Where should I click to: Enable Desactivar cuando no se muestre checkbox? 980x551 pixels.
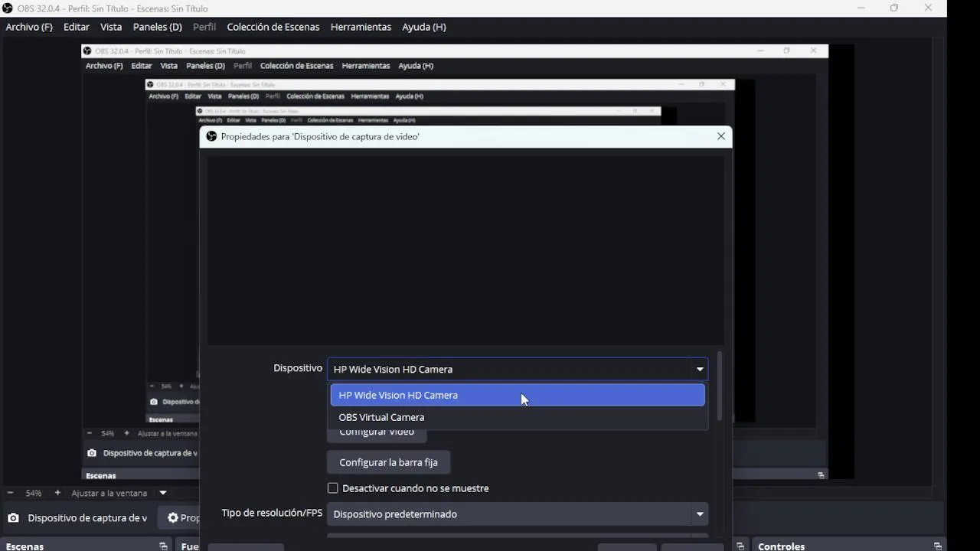click(333, 488)
